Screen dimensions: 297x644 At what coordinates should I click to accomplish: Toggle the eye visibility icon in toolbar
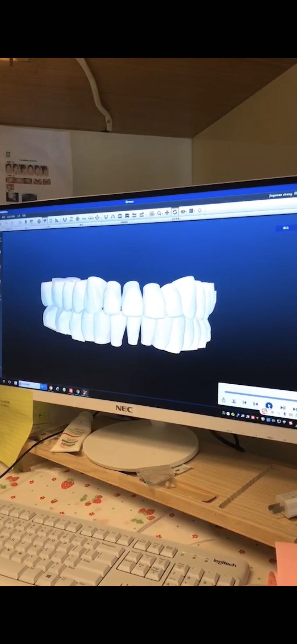click(183, 212)
